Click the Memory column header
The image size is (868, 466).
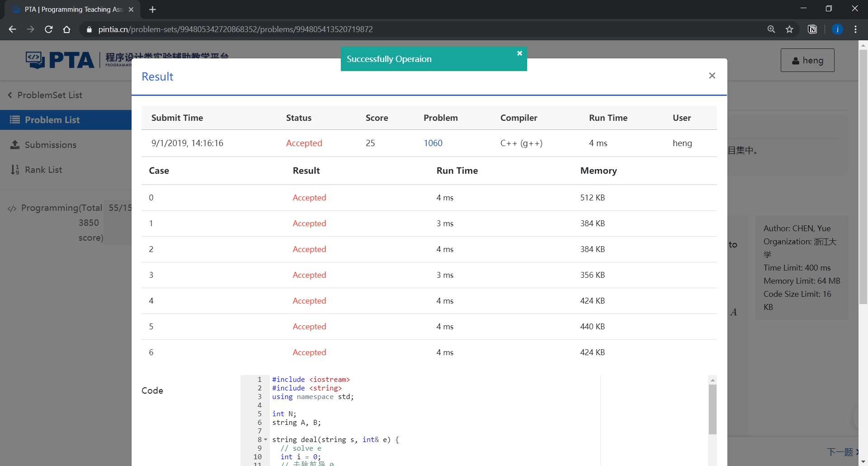[599, 171]
